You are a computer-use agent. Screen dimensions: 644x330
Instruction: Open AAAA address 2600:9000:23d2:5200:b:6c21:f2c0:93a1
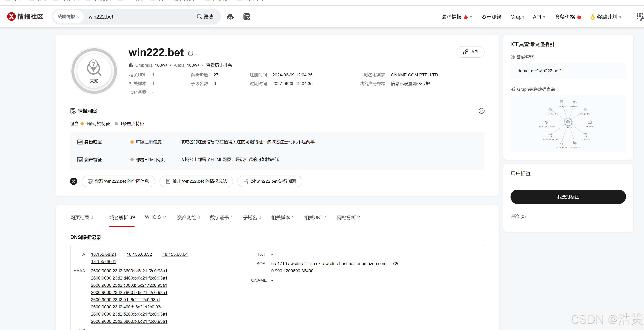129,314
